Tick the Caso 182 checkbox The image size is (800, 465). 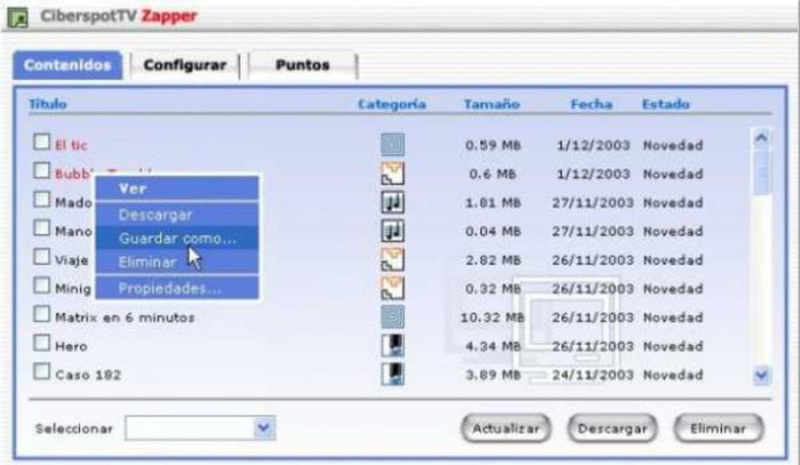coord(42,372)
